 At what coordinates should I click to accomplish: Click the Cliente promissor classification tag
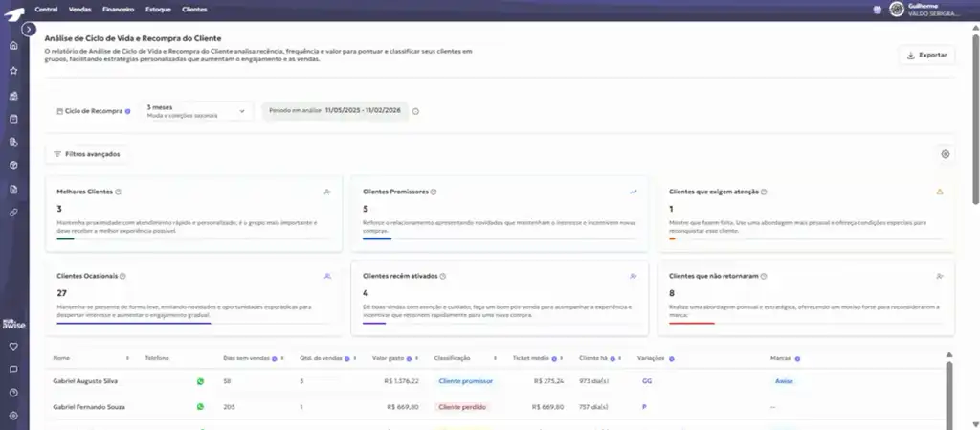click(x=466, y=380)
